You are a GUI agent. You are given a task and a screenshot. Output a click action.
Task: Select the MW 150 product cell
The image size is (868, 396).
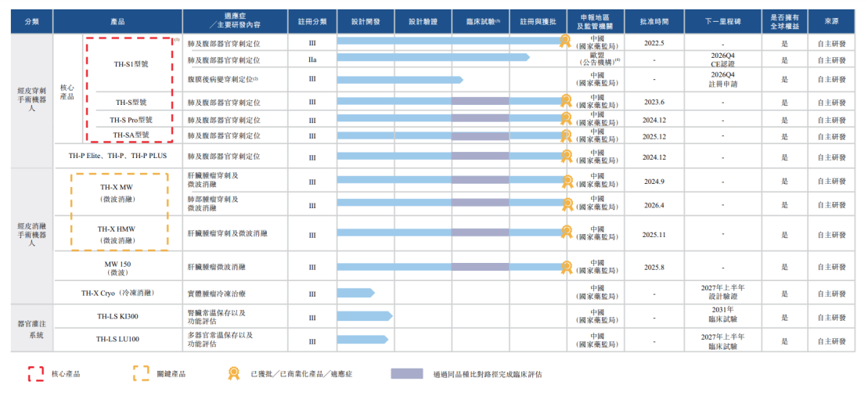(117, 268)
